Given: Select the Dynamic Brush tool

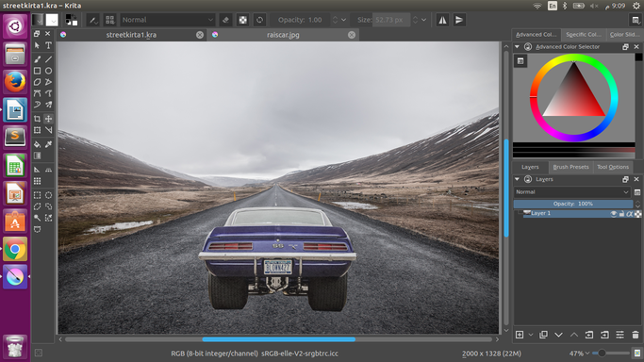Looking at the screenshot, I should click(37, 105).
